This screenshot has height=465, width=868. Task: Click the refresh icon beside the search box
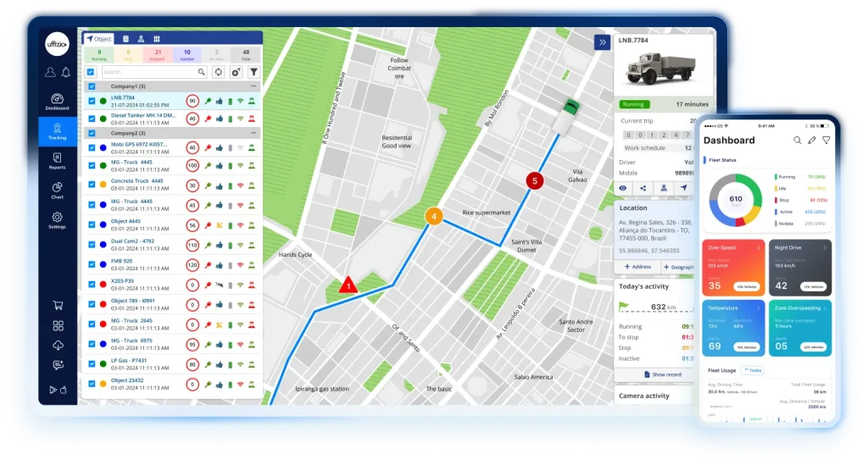click(218, 72)
